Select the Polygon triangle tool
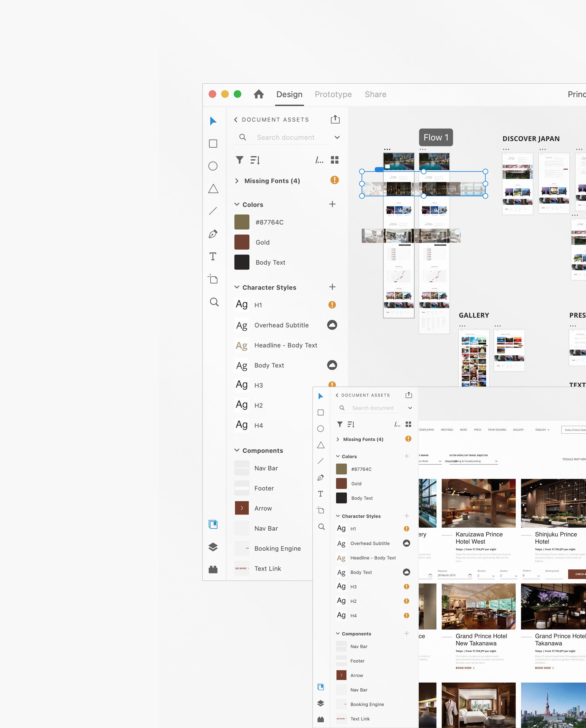This screenshot has height=728, width=586. (213, 189)
